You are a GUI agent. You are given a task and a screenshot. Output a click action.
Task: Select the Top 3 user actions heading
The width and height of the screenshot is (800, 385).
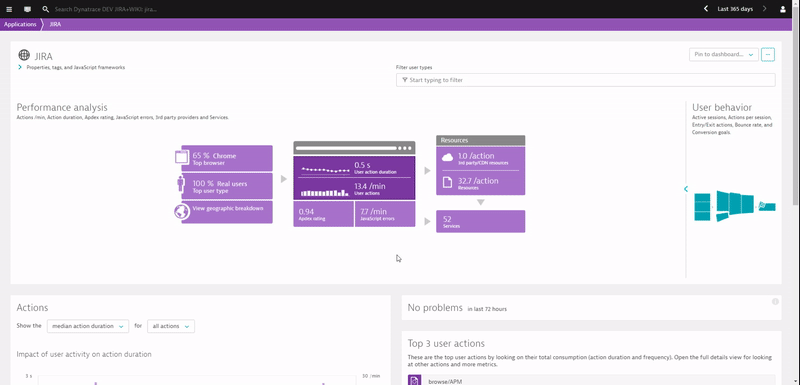[x=446, y=344]
